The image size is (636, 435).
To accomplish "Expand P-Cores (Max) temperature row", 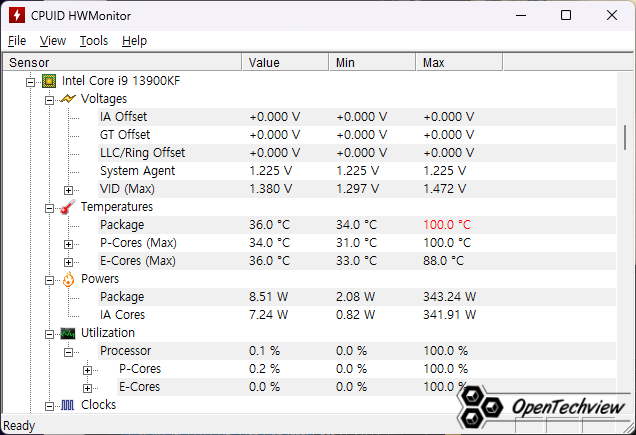I will (69, 244).
